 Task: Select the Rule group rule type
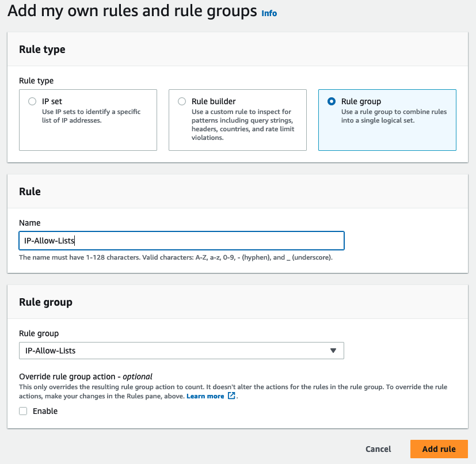332,101
